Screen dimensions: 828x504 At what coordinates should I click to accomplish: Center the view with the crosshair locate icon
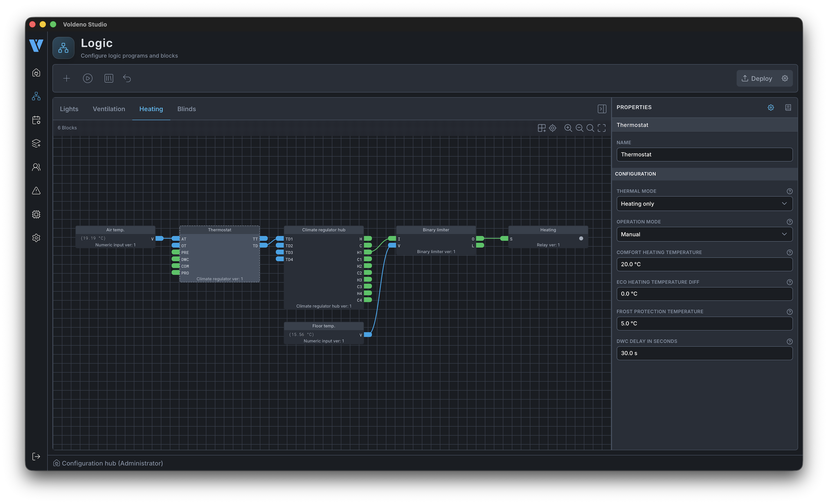(x=553, y=128)
